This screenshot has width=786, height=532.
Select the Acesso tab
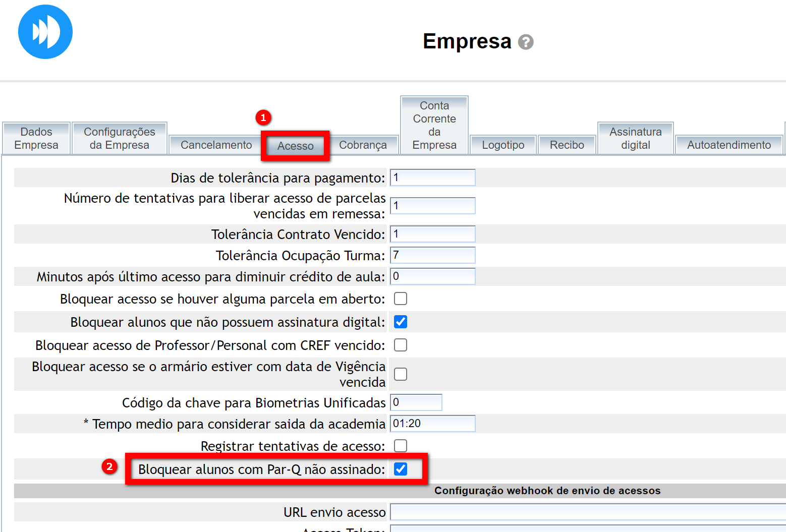296,146
